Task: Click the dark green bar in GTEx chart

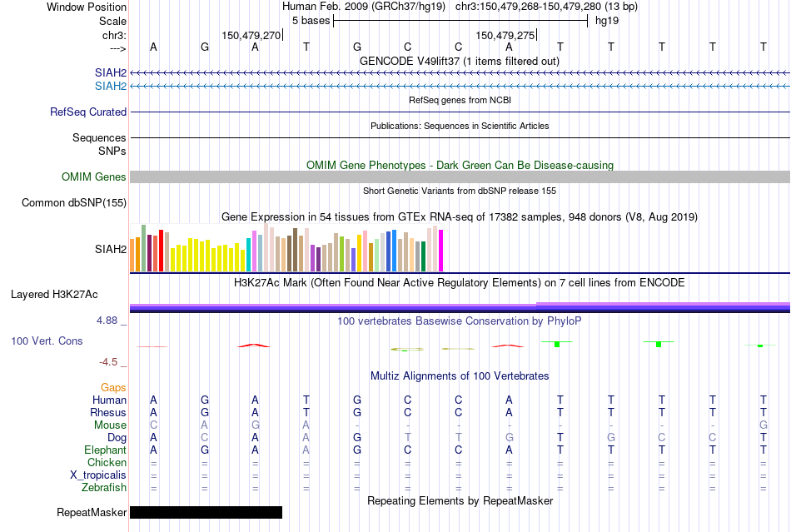Action: (x=423, y=256)
